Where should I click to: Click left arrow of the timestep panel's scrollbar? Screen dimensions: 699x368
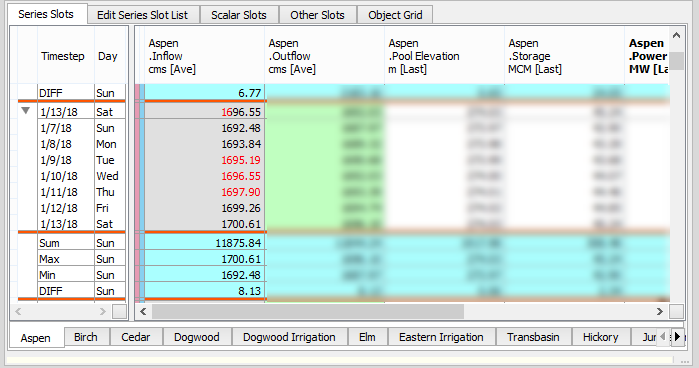tap(18, 311)
